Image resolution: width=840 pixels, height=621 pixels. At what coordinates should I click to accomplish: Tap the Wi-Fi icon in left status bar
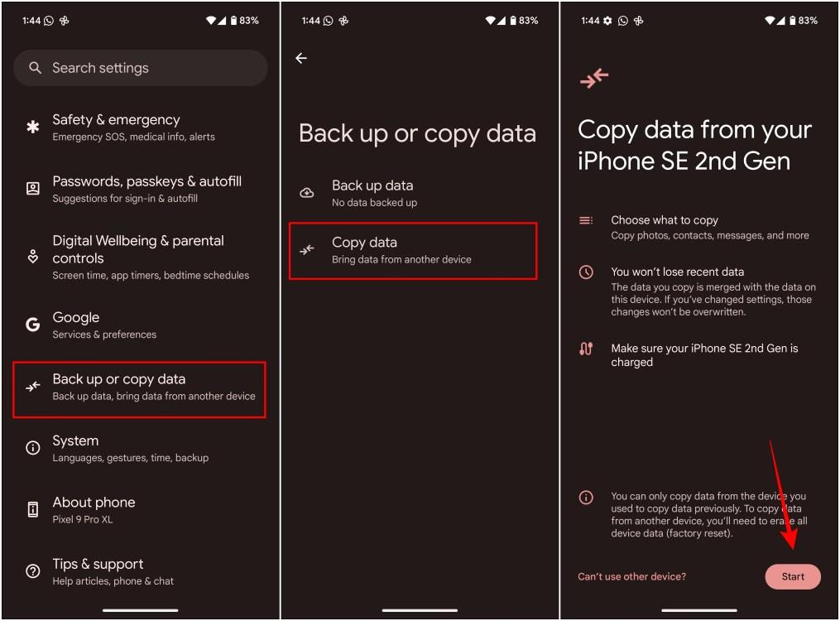click(x=211, y=21)
